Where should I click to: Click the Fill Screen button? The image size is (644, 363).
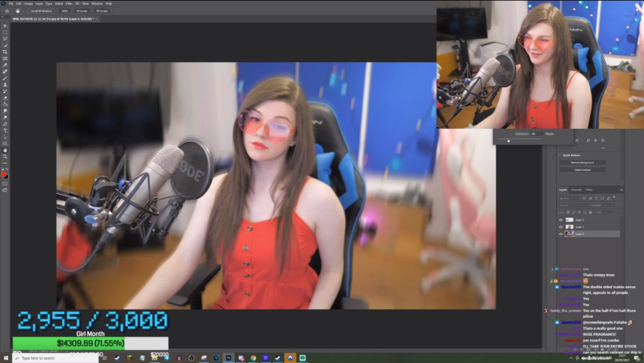[x=101, y=11]
